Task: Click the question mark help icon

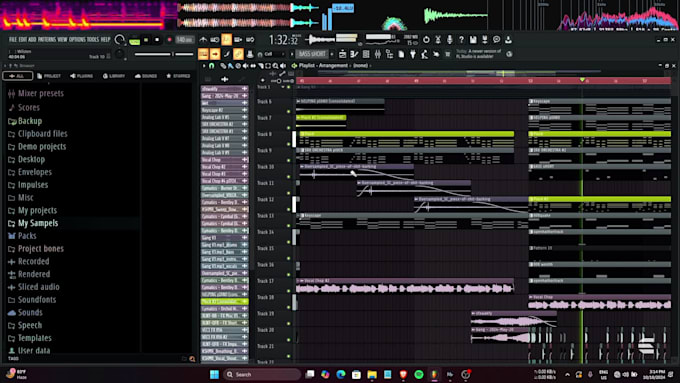Action: click(461, 40)
